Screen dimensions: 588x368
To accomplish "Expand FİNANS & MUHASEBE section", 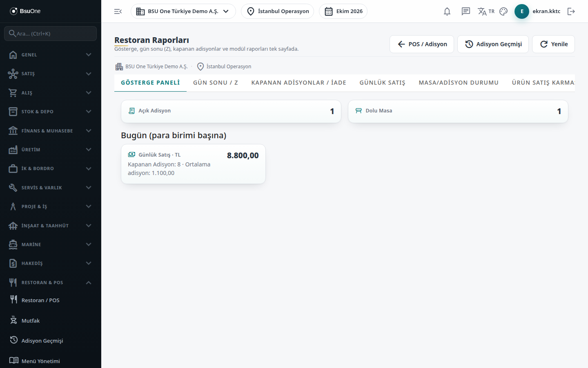I will [x=51, y=131].
